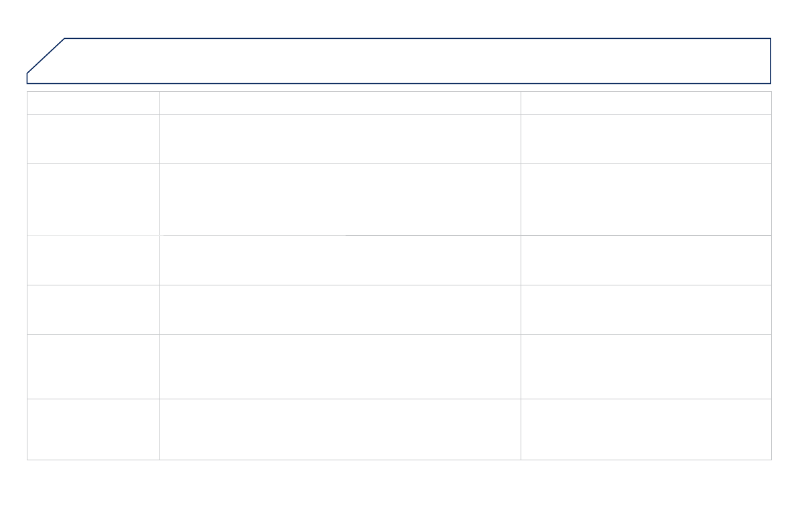Select third body row's wide middle cell
798x532 pixels.
[340, 260]
